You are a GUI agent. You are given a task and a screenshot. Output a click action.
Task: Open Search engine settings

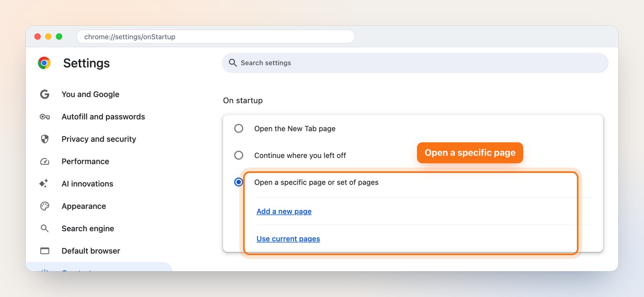tap(88, 228)
